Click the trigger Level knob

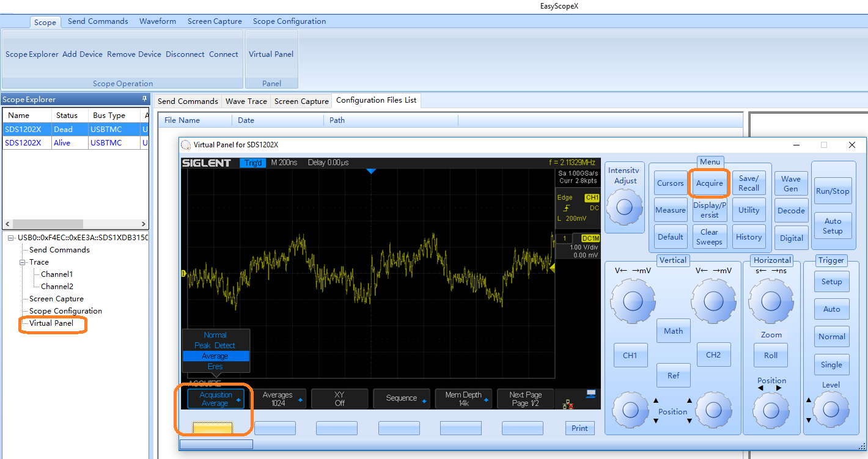(x=831, y=409)
